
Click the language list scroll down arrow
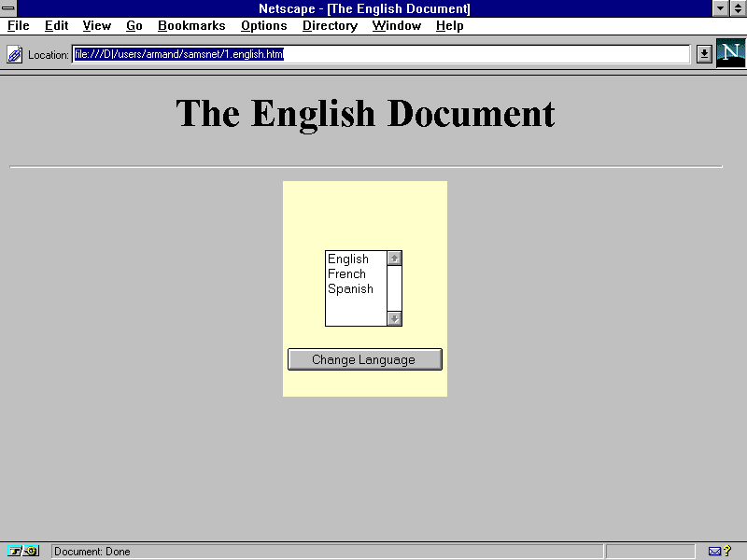394,318
